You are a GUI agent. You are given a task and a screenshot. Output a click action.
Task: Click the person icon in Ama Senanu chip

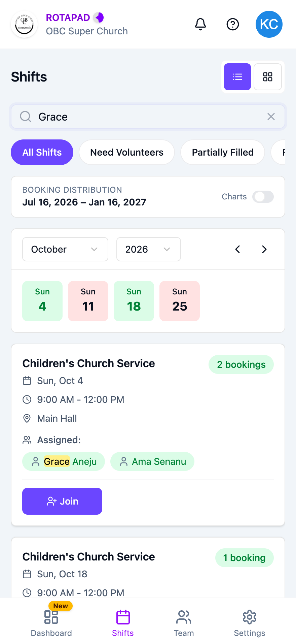(124, 461)
